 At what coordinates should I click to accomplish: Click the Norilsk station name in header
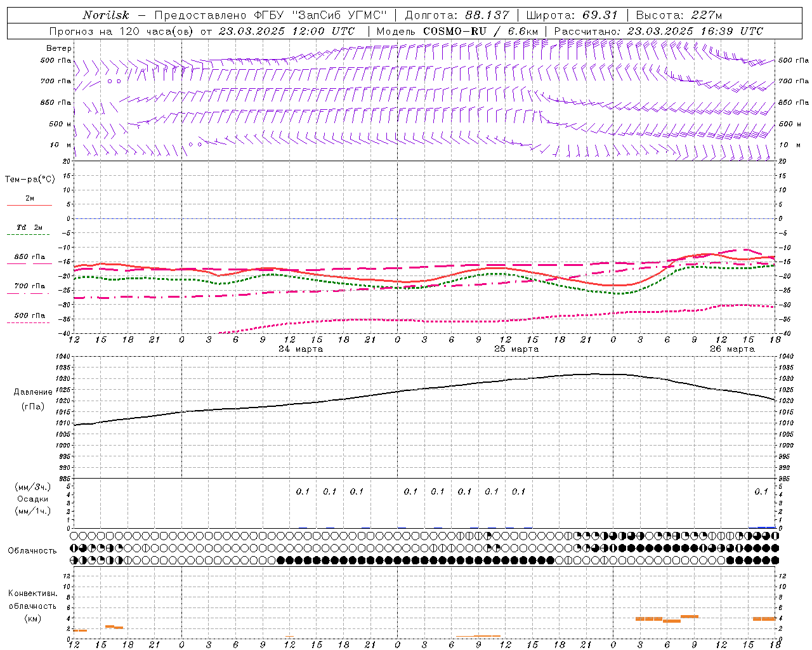click(x=106, y=15)
